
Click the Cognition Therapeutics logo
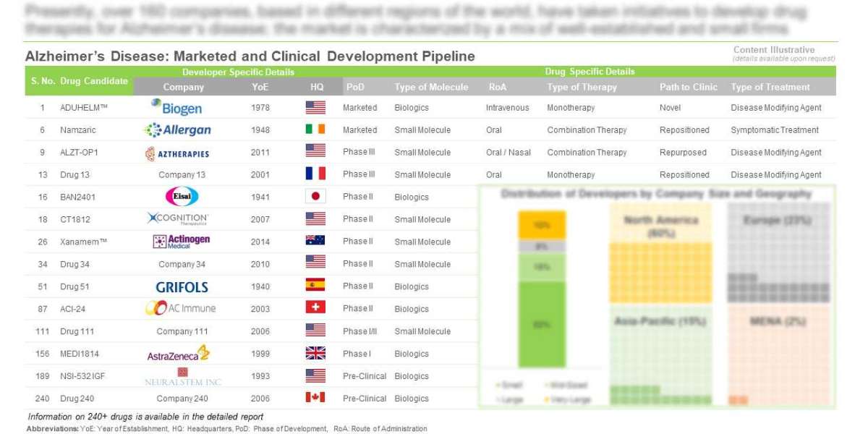point(177,219)
